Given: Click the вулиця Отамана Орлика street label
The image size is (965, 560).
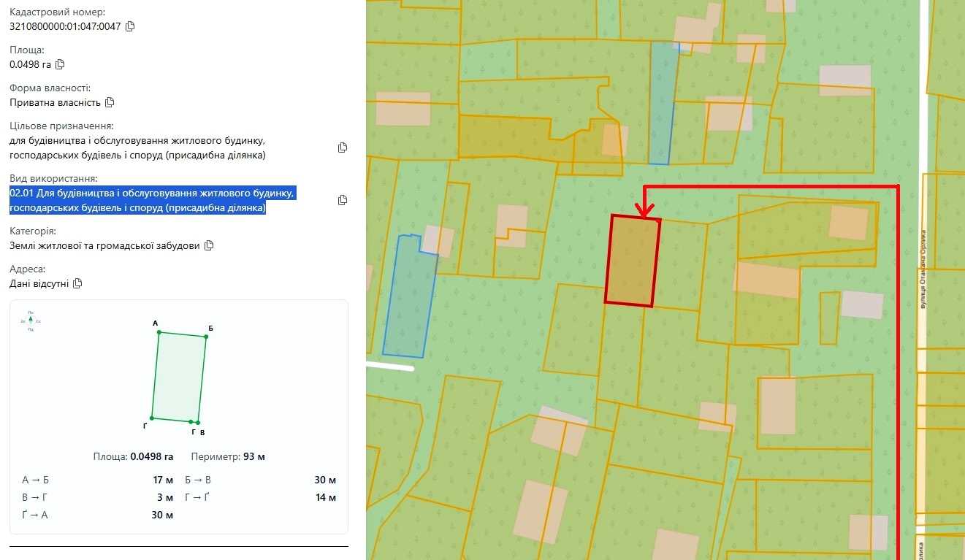Looking at the screenshot, I should (x=924, y=269).
